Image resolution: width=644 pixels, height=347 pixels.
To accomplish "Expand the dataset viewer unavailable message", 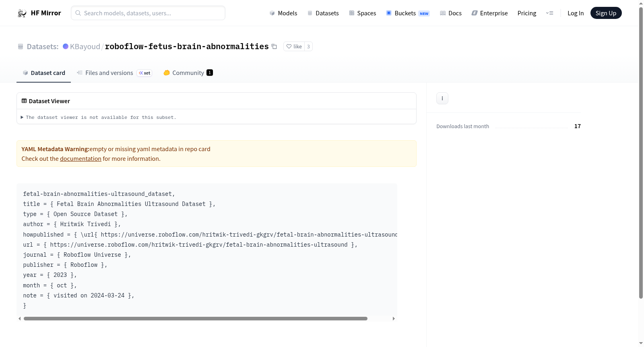I will pos(99,117).
